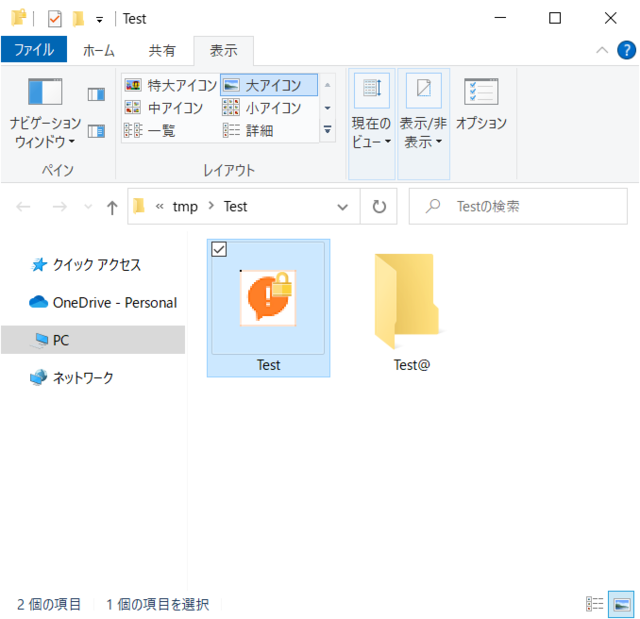Click New folder icon in title bar

(78, 19)
